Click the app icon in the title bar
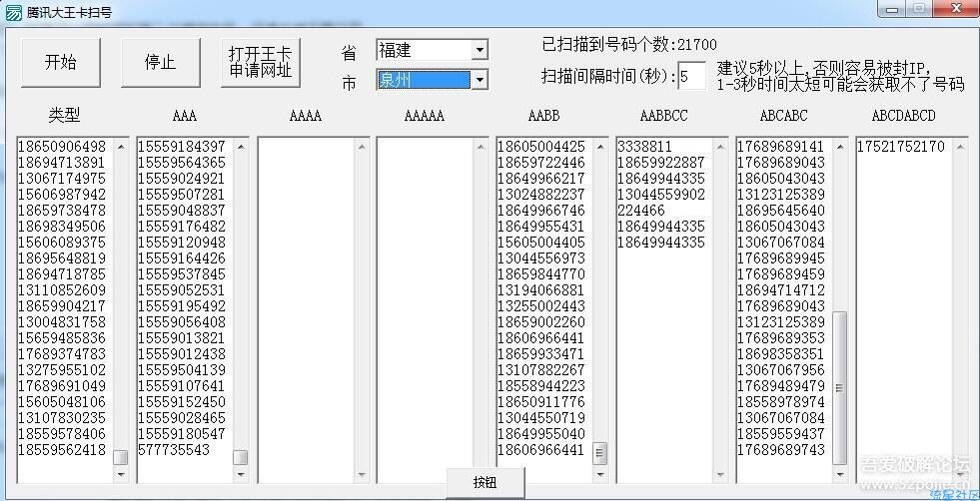Viewport: 980px width, 501px height. [13, 12]
